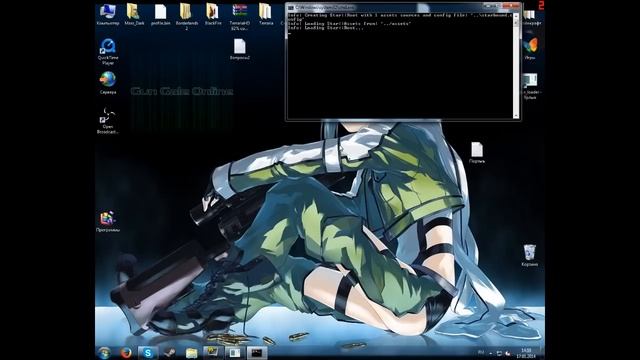640x360 pixels.
Task: Open the BlackFire folder icon
Action: click(x=213, y=14)
